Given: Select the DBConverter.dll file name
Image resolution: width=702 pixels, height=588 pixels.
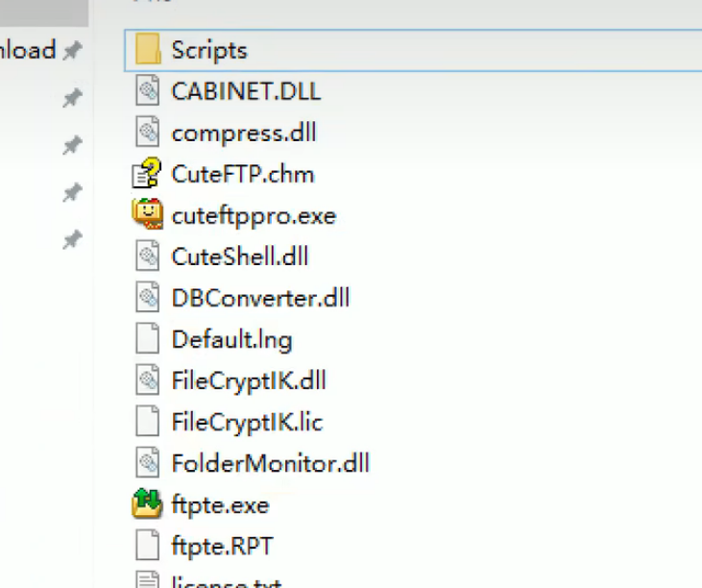Looking at the screenshot, I should 260,298.
